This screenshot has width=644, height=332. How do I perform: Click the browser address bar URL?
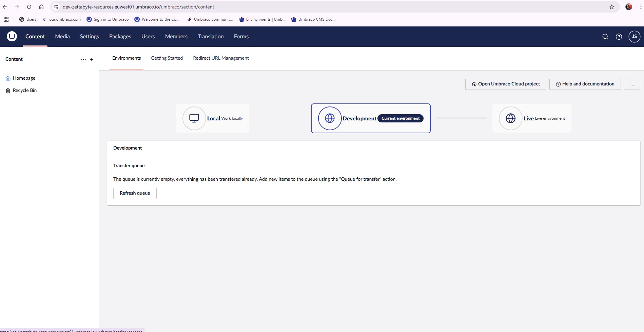pos(138,7)
